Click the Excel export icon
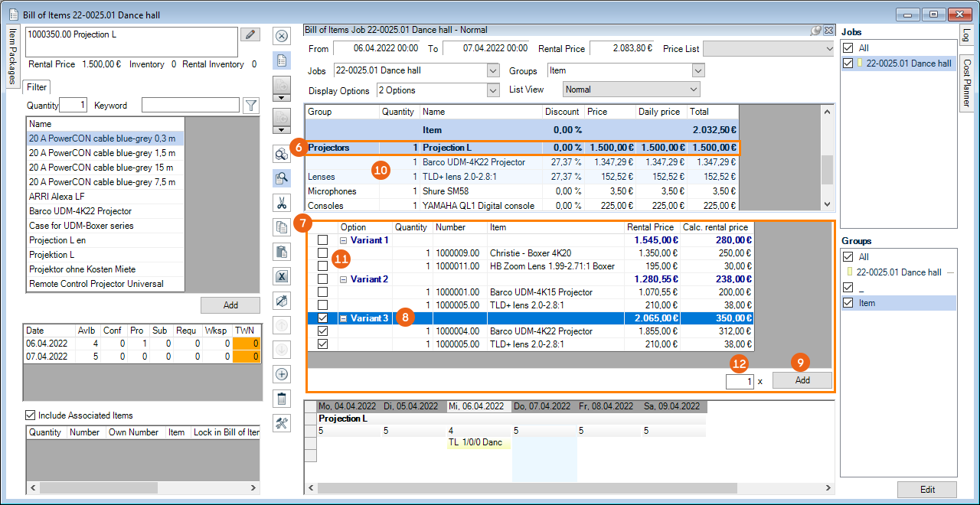Screen dimensions: 980x505 [282, 276]
